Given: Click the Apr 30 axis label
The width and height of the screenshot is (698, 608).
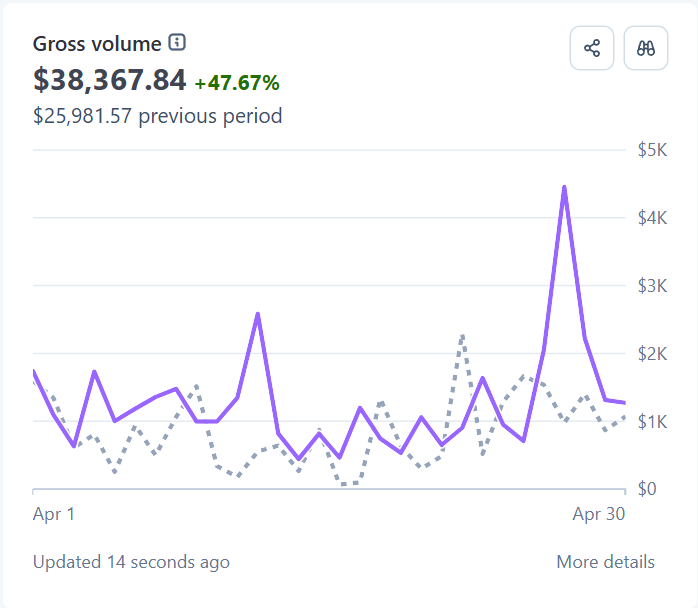Looking at the screenshot, I should (599, 514).
